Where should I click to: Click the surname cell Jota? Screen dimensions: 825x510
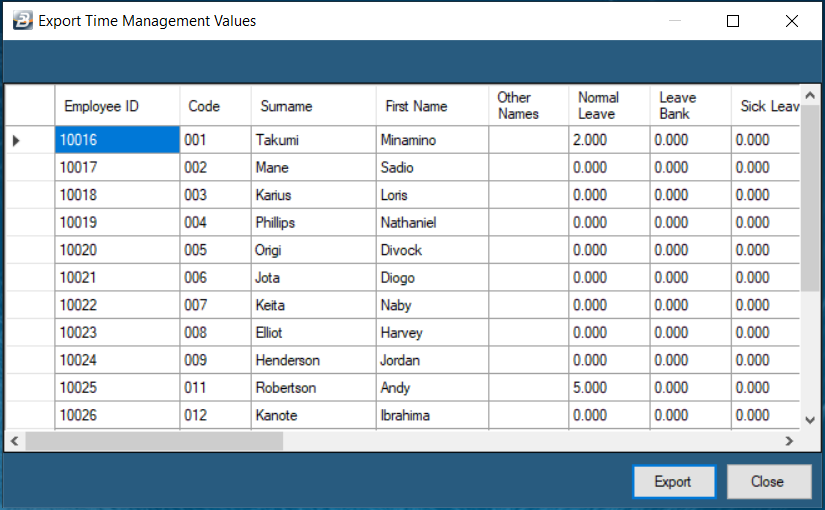point(314,277)
